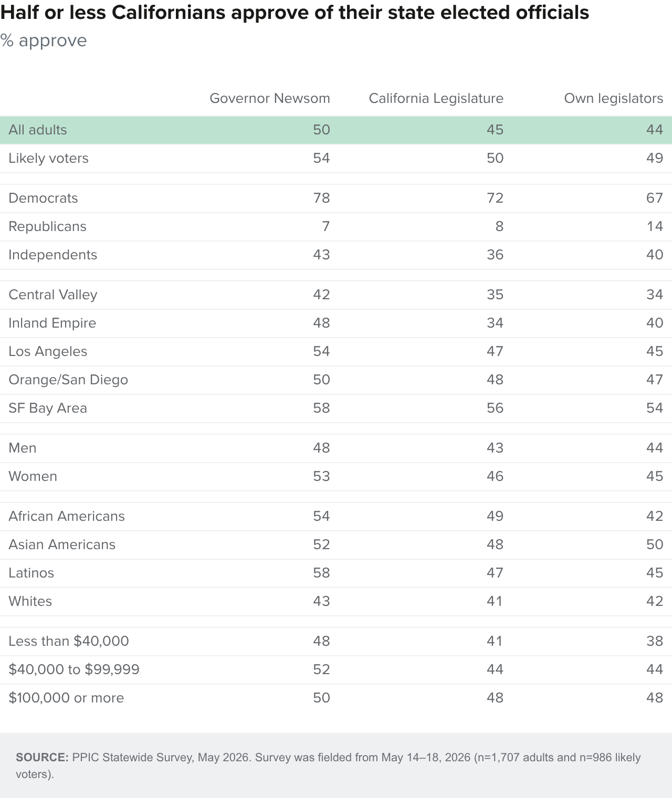
Task: Click the SF Bay Area row label
Action: 48,408
